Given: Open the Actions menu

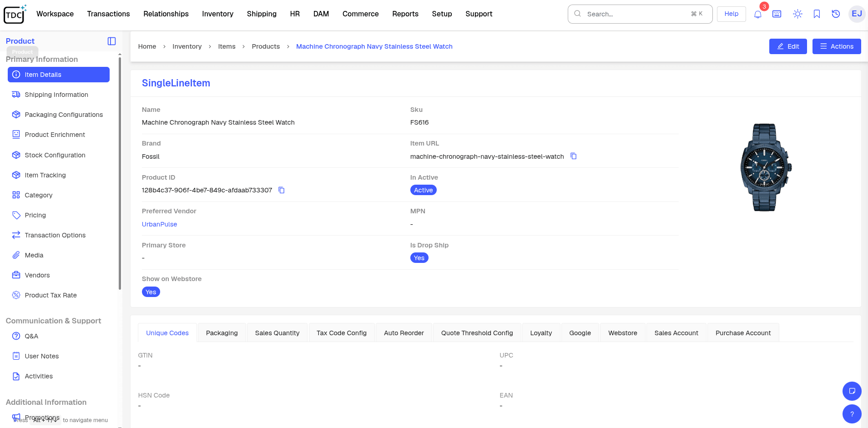Looking at the screenshot, I should click(x=837, y=46).
